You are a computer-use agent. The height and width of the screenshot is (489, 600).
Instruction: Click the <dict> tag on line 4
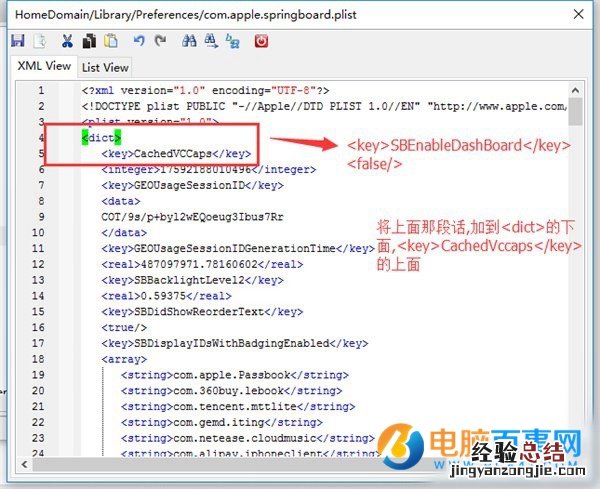coord(101,138)
